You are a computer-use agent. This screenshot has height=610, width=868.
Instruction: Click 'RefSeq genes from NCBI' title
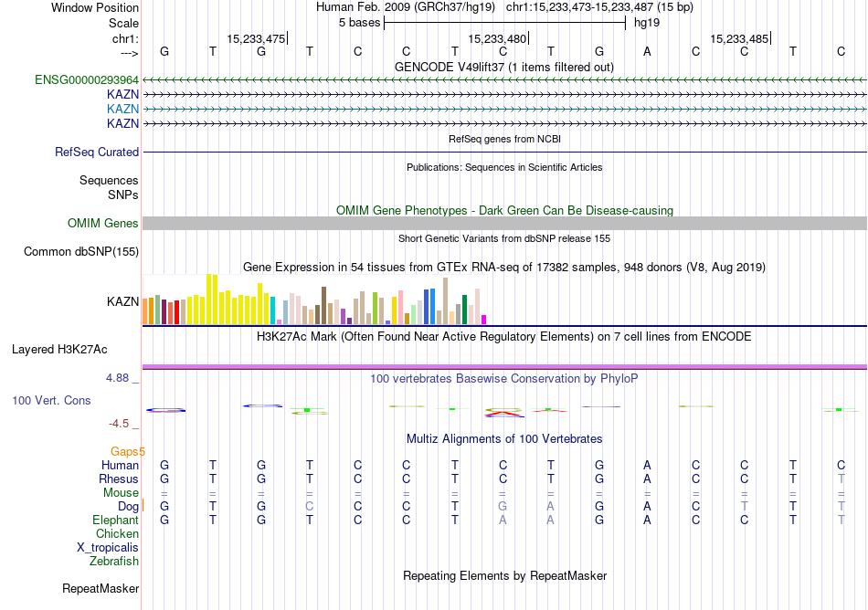pos(504,140)
